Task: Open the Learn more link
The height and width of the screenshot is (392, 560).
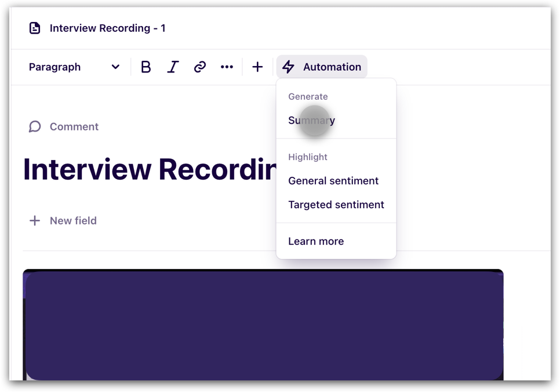Action: [316, 241]
